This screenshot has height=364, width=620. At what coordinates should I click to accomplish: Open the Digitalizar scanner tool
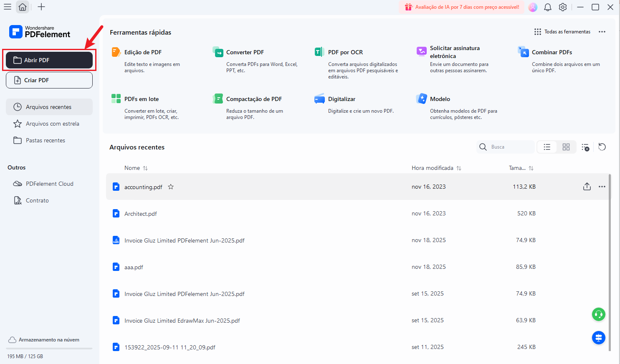(341, 99)
